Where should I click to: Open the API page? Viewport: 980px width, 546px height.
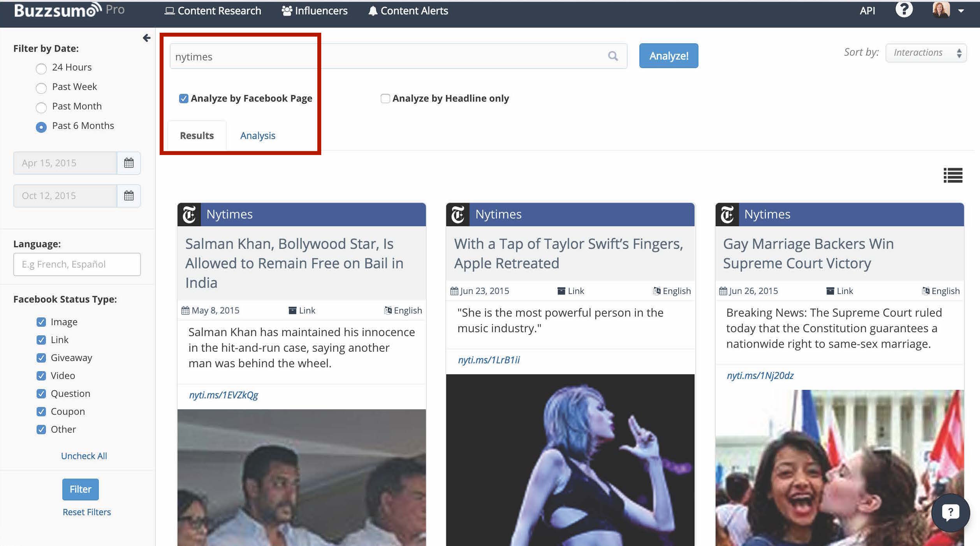(x=867, y=11)
